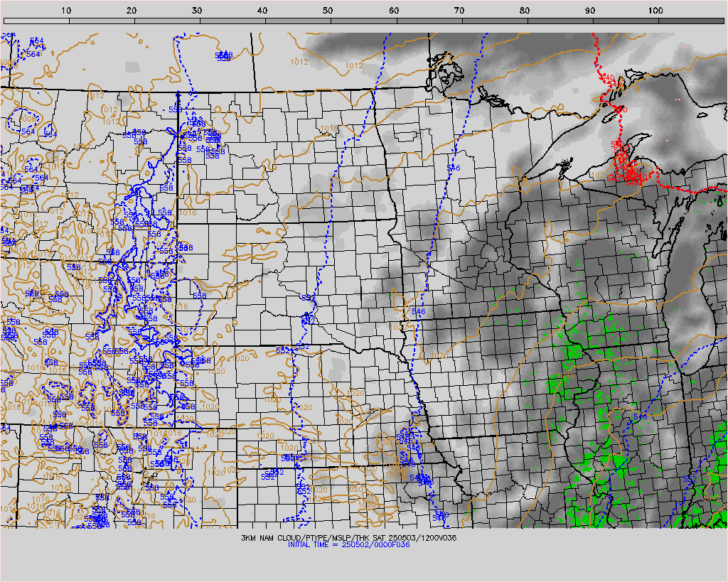The width and height of the screenshot is (728, 582).
Task: Click the "100" label on the cloud scale
Action: (655, 11)
